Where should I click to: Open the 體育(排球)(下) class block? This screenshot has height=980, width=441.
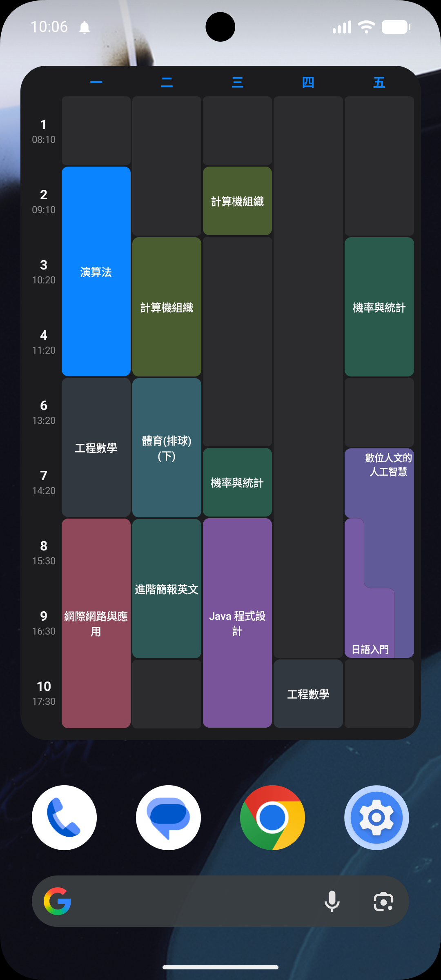coord(167,448)
